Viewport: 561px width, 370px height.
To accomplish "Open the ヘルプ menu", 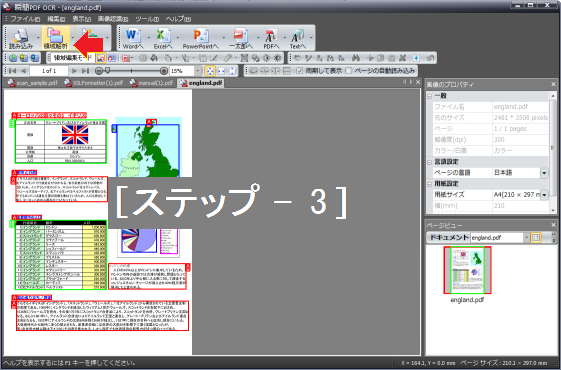I will 178,19.
